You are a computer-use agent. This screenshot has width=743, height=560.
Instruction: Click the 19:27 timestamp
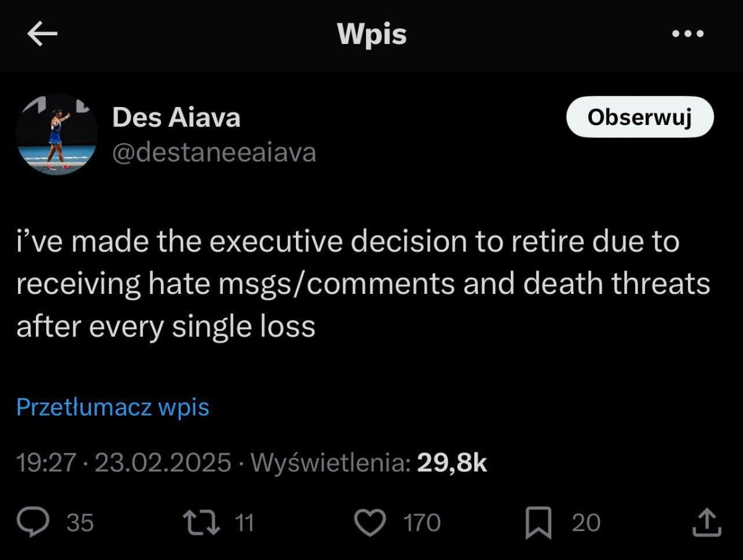(x=47, y=463)
